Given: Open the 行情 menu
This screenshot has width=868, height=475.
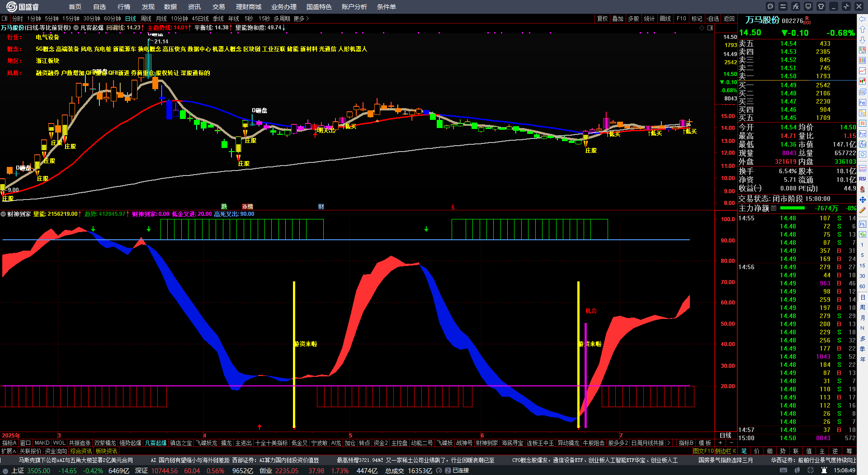Looking at the screenshot, I should coord(124,7).
